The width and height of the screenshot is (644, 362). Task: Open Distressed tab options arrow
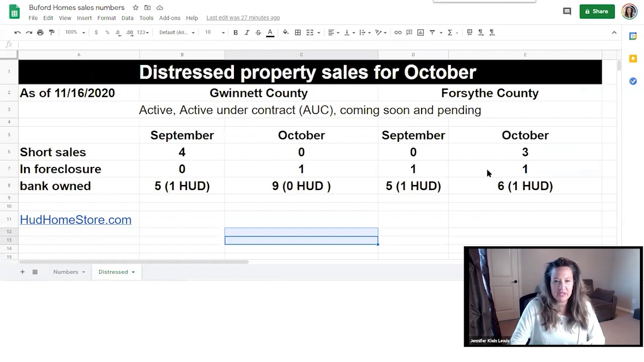tap(133, 272)
